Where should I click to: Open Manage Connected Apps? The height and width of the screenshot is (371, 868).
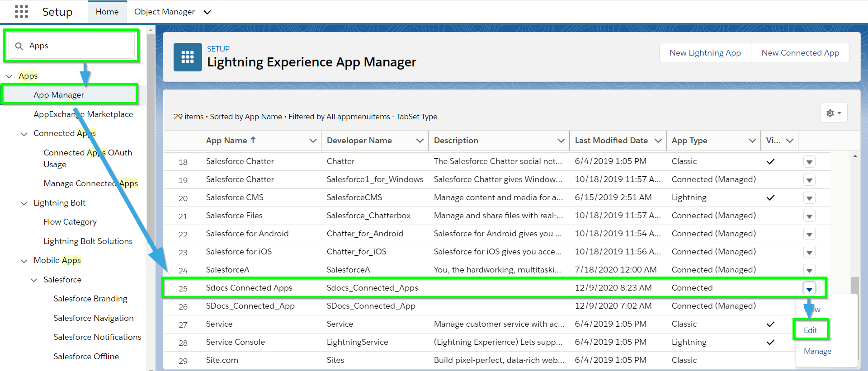click(x=90, y=183)
